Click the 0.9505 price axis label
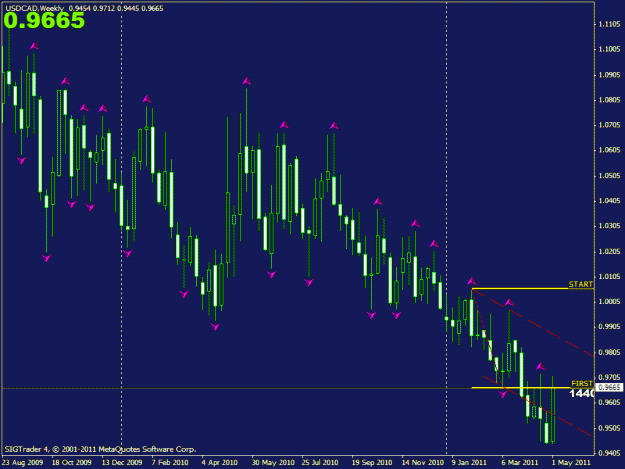 tap(609, 428)
